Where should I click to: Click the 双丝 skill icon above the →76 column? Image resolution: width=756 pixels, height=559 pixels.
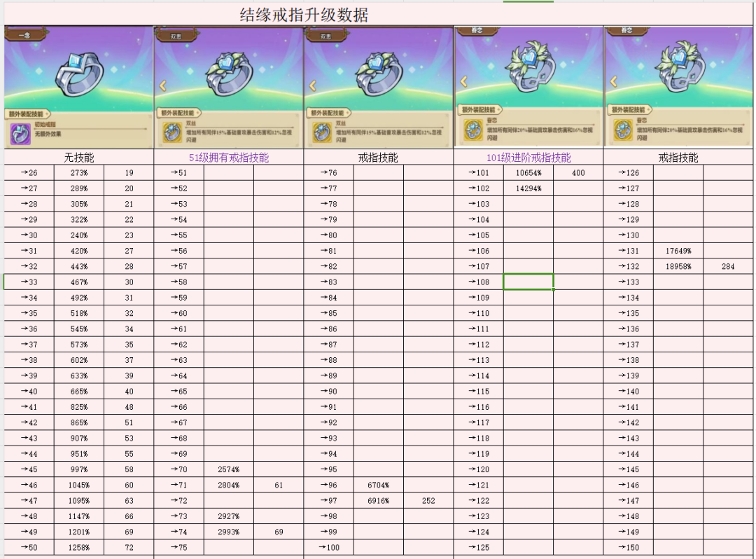tap(322, 132)
